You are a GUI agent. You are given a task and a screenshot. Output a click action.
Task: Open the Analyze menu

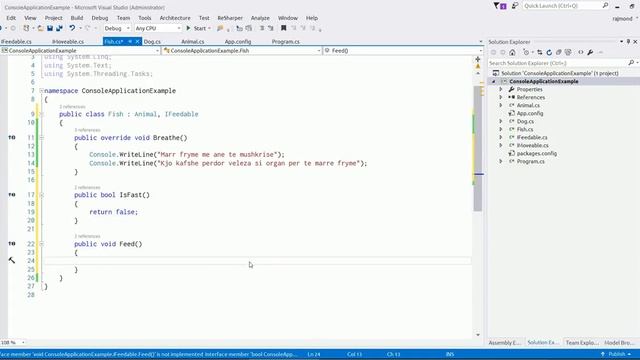pyautogui.click(x=260, y=18)
